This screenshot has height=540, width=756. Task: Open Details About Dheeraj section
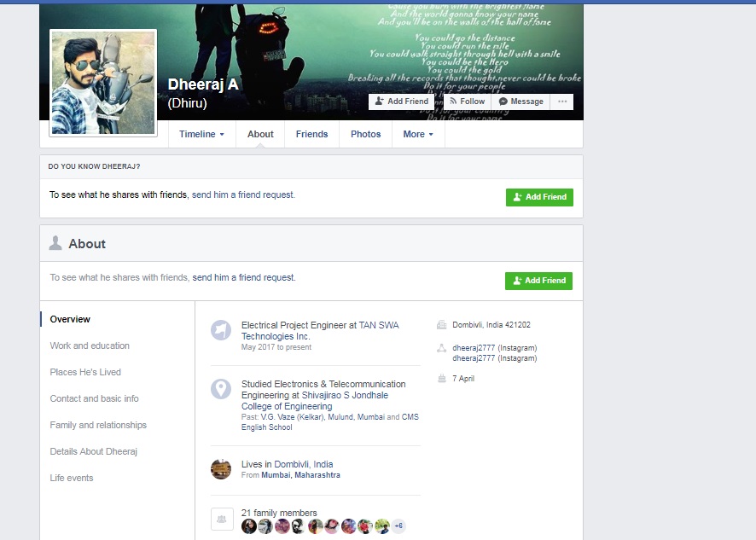[94, 452]
